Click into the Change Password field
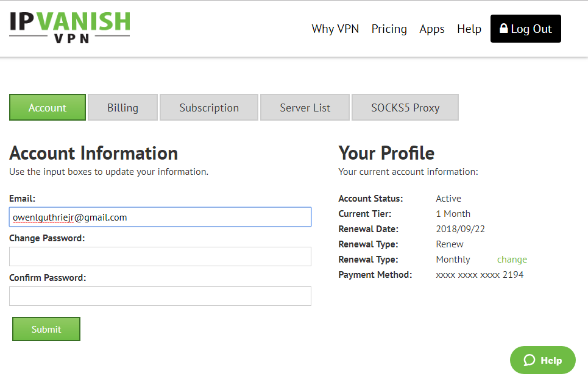Image resolution: width=588 pixels, height=382 pixels. 160,256
